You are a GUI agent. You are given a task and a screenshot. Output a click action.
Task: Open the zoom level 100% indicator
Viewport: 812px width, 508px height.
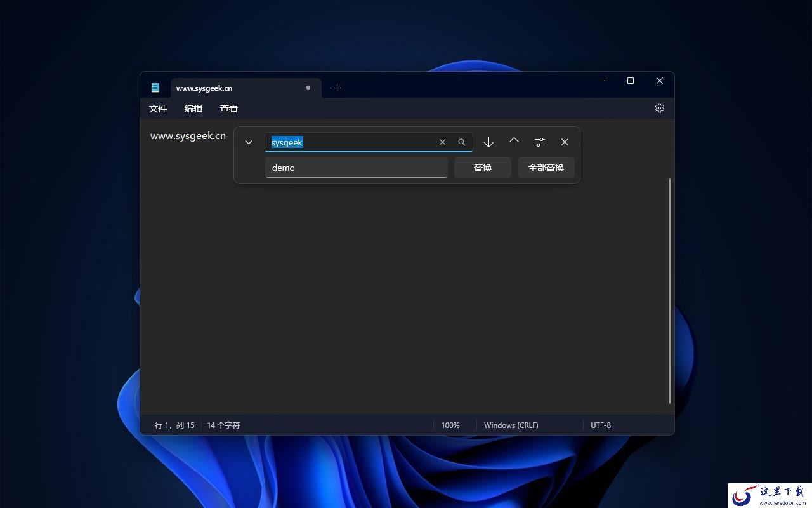click(x=450, y=425)
